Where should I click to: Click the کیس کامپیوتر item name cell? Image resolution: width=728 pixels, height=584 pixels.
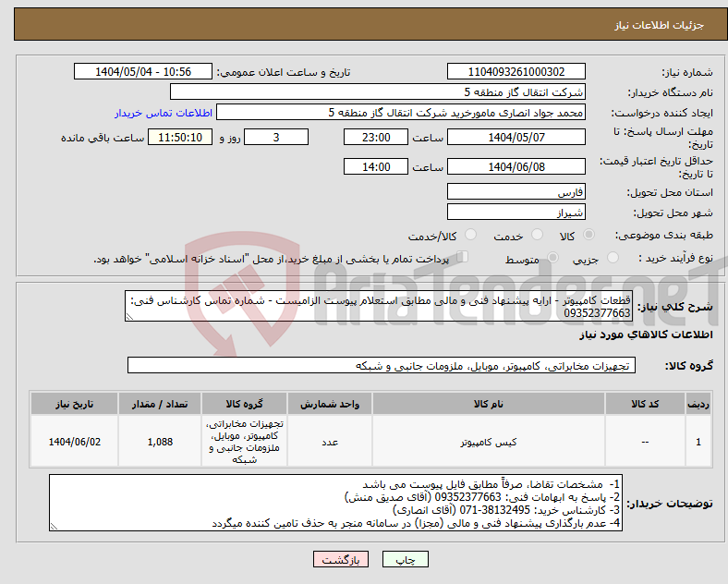[x=489, y=442]
